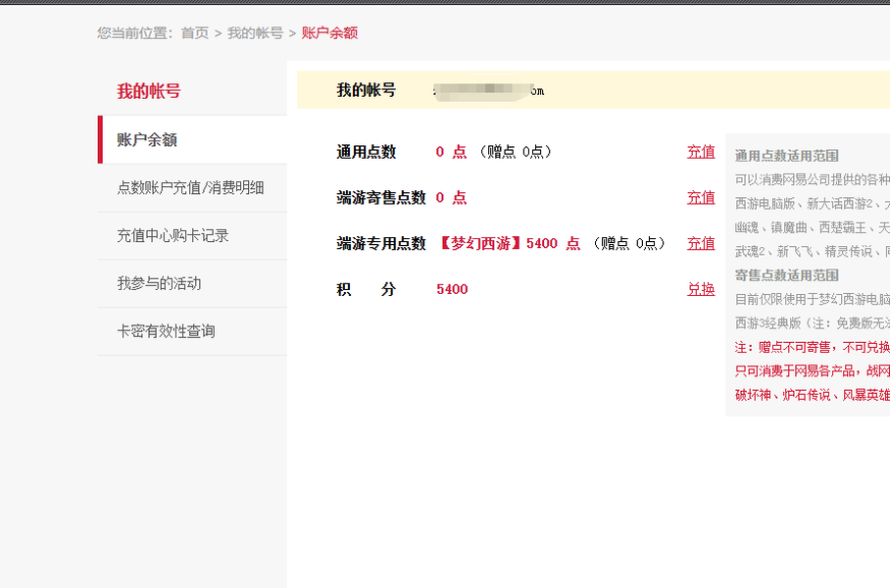Go to 首页 in the breadcrumb

click(x=195, y=33)
